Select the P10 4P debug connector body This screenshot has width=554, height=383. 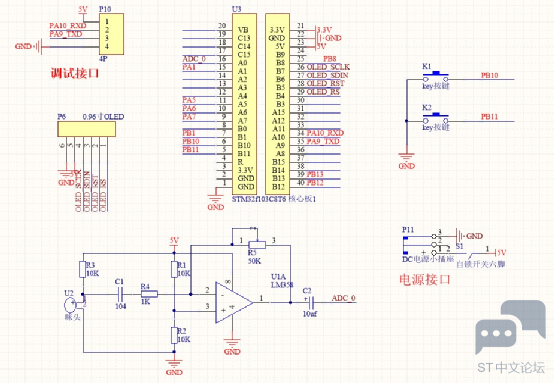[111, 34]
